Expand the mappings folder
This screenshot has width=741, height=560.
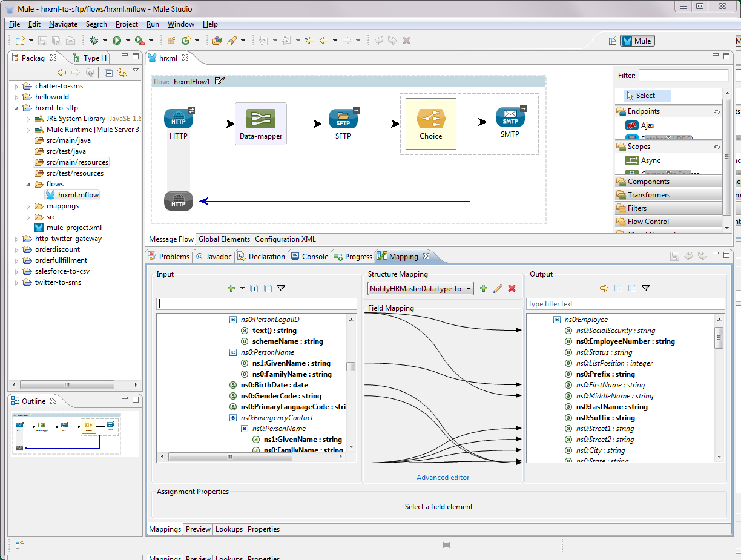tap(28, 206)
